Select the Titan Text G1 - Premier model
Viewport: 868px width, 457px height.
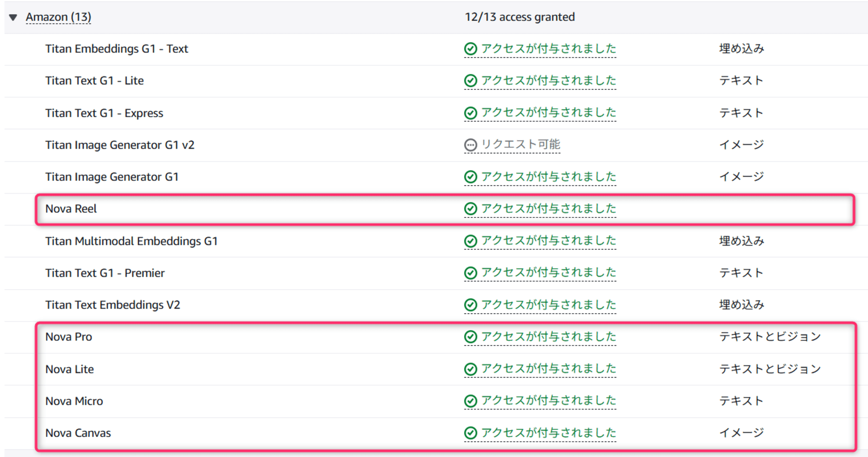pos(105,273)
